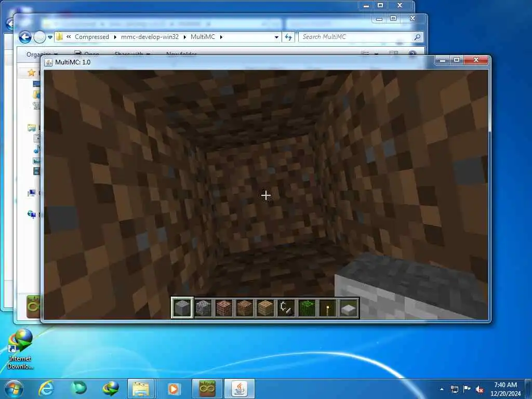
Task: Select the flint and steel in the hotbar
Action: click(286, 308)
